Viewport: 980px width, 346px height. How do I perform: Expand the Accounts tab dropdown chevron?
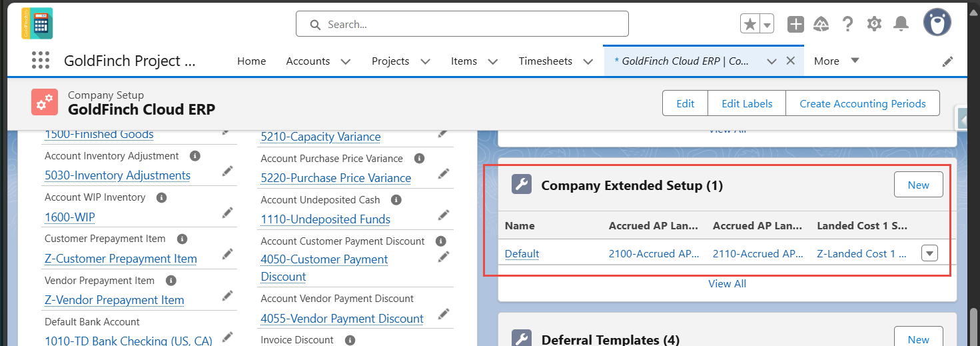tap(345, 61)
